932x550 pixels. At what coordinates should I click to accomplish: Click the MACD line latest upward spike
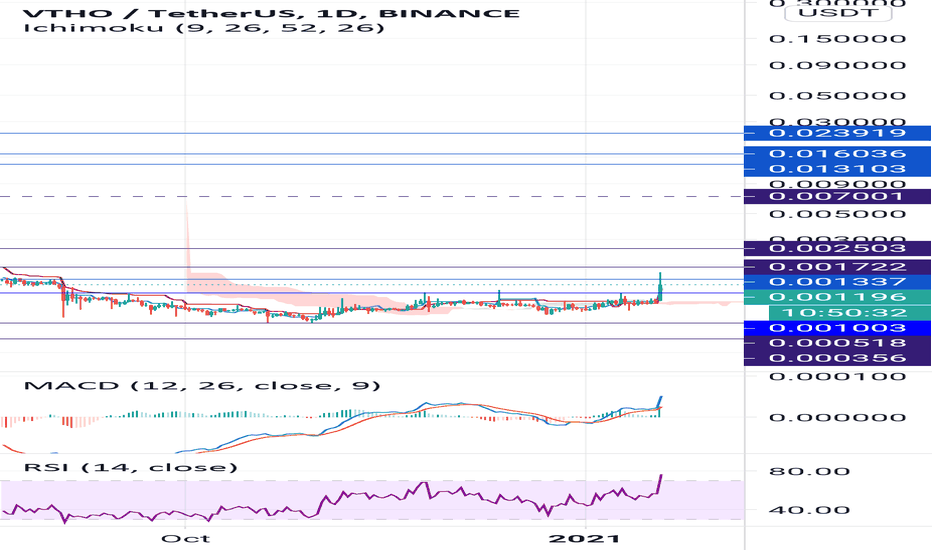pos(660,401)
